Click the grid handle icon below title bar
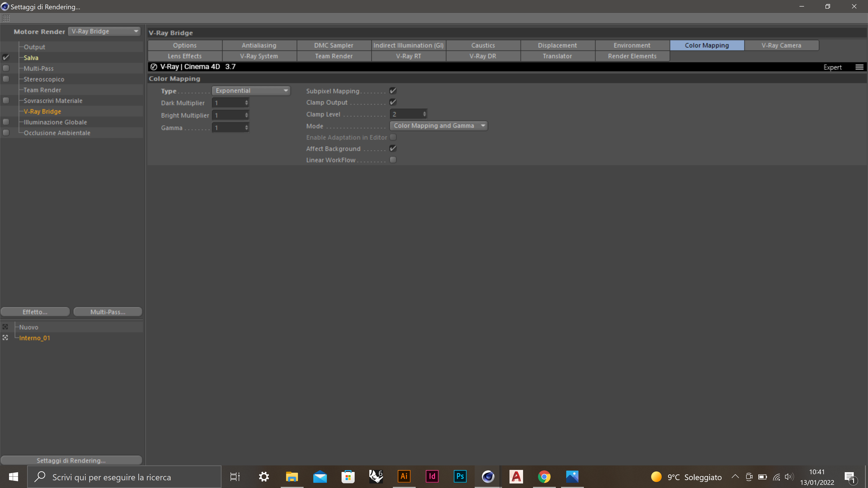Viewport: 868px width, 488px height. tap(6, 18)
